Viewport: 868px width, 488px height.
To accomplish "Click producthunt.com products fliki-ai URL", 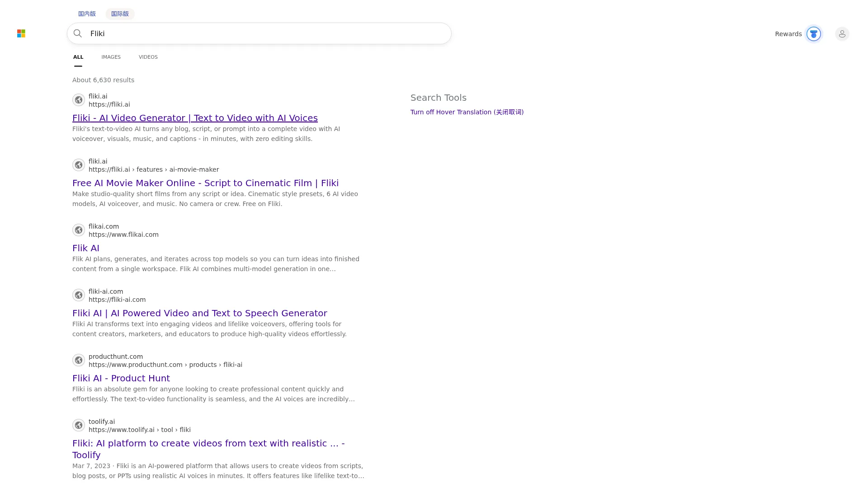I will point(165,365).
